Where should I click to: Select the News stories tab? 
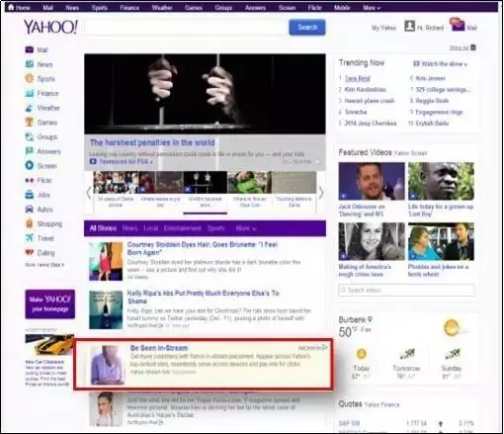(129, 228)
